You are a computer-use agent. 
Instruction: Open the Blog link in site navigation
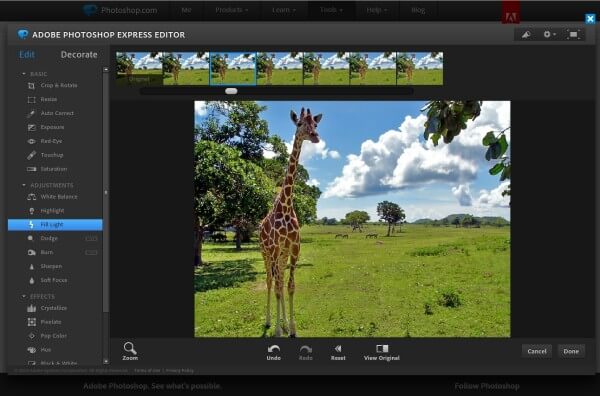[418, 10]
